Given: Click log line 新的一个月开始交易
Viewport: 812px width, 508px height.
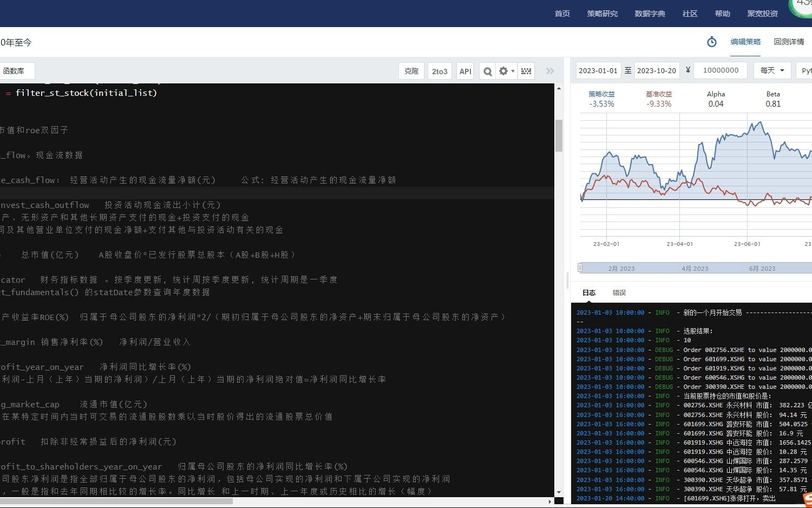Looking at the screenshot, I should 712,312.
